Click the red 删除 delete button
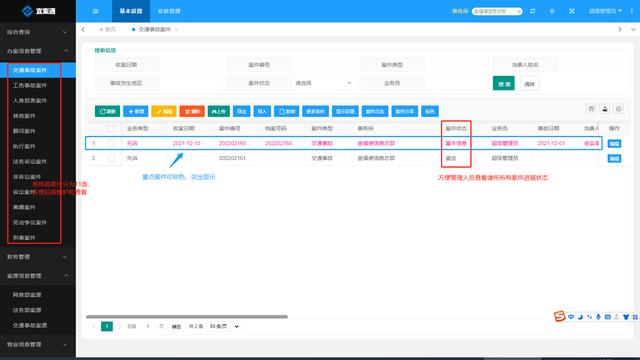 (192, 111)
